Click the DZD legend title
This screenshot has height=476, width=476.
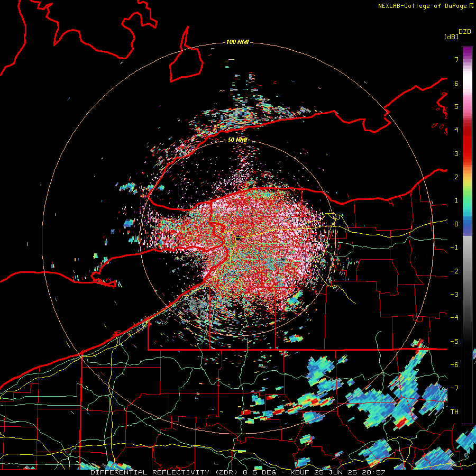pos(465,32)
